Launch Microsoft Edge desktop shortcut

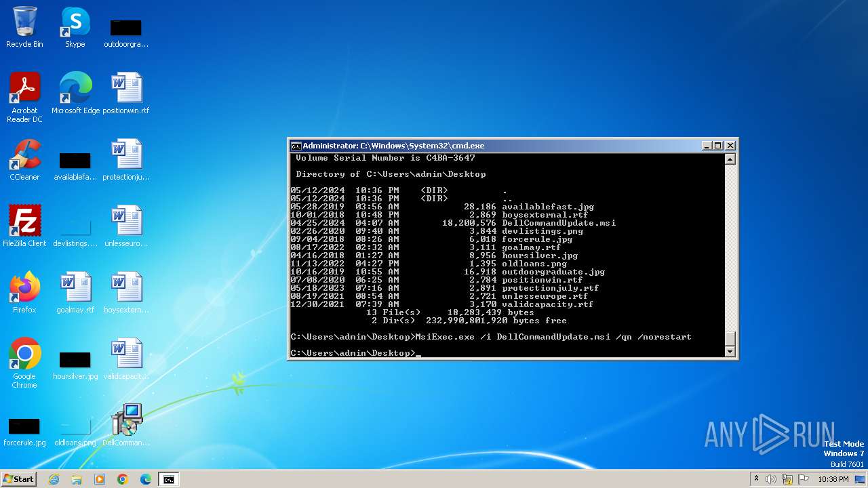click(x=75, y=94)
